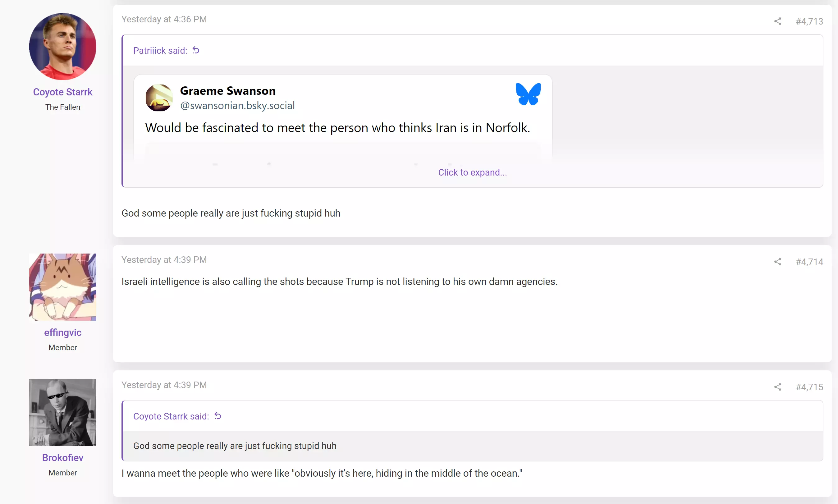Viewport: 838px width, 504px height.
Task: Jump to Coyote Starrk's quoted post arrow
Action: click(x=218, y=416)
